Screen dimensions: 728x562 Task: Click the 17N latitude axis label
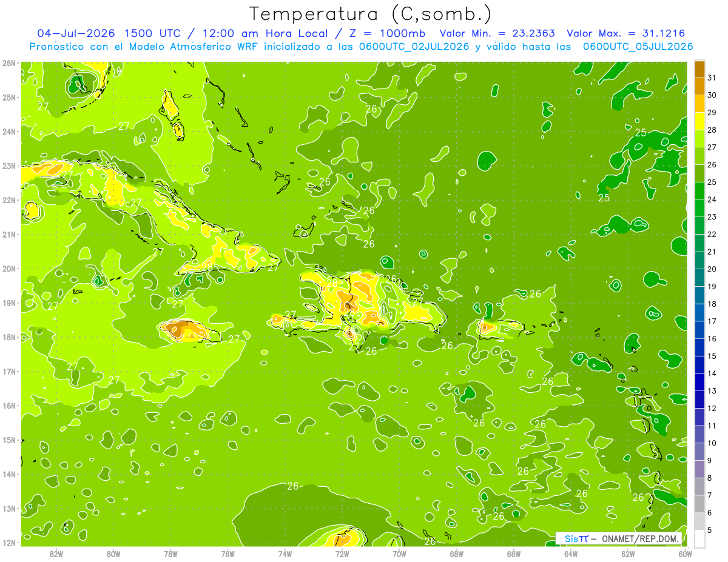click(9, 371)
